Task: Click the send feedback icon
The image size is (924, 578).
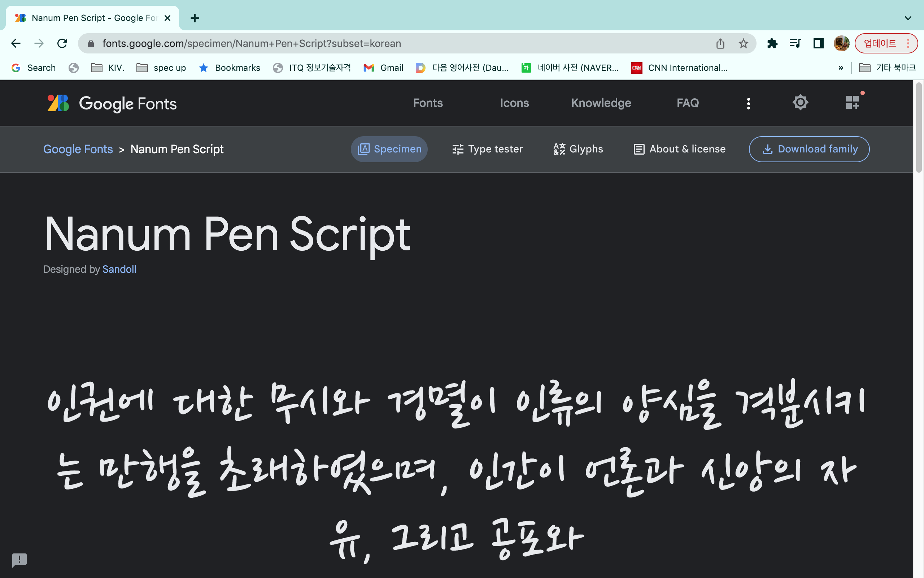Action: [19, 560]
